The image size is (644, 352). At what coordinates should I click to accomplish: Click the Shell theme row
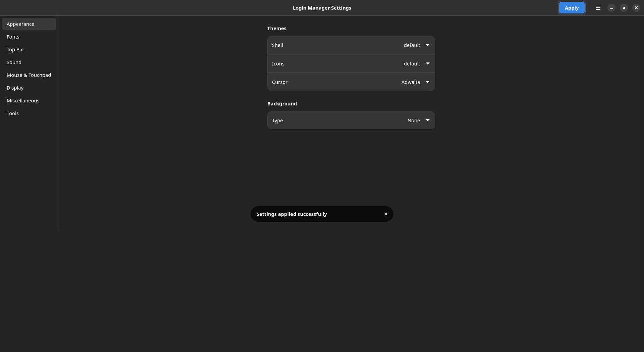[335, 45]
